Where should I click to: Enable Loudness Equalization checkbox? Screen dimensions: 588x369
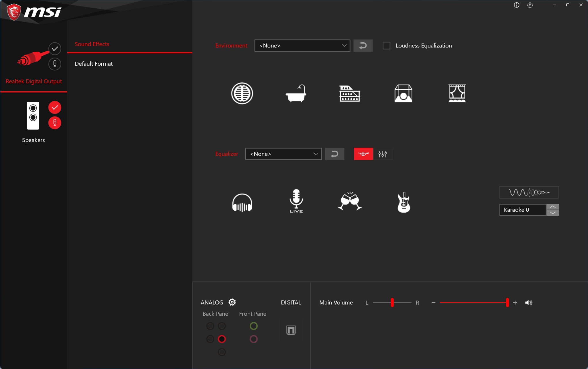point(386,46)
